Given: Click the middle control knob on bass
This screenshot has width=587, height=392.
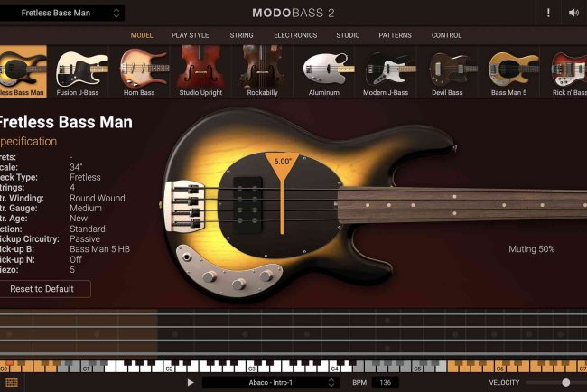Looking at the screenshot, I should pos(238,285).
